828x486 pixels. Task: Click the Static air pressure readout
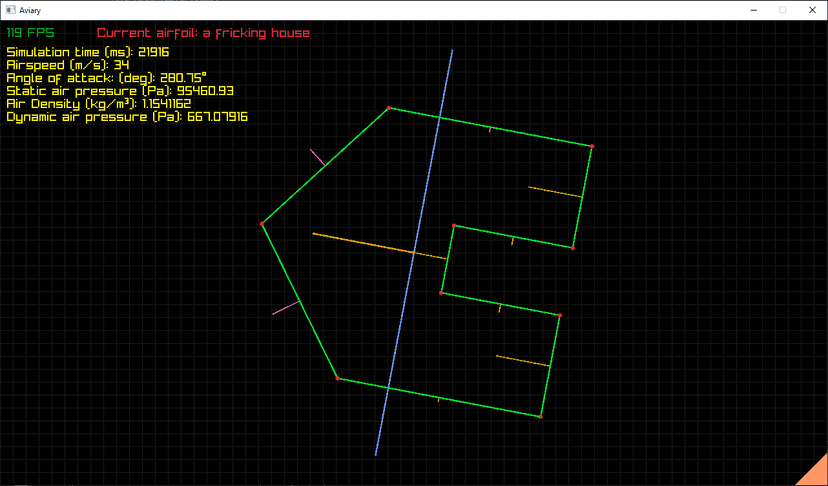tap(120, 91)
